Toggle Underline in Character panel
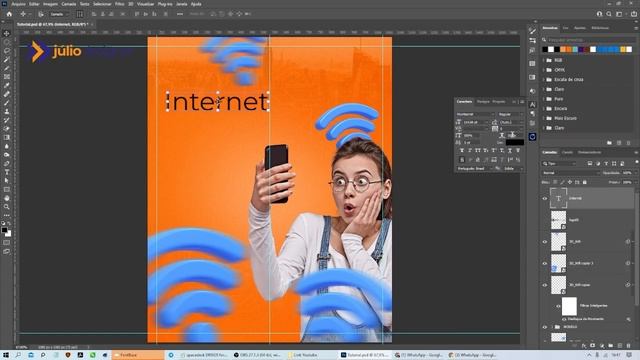 [510, 151]
